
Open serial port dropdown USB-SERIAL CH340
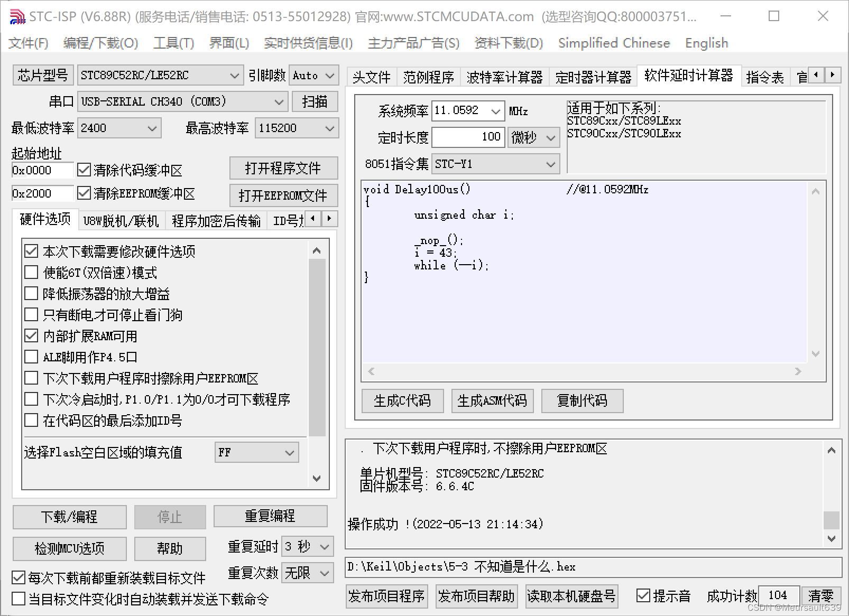pos(182,101)
